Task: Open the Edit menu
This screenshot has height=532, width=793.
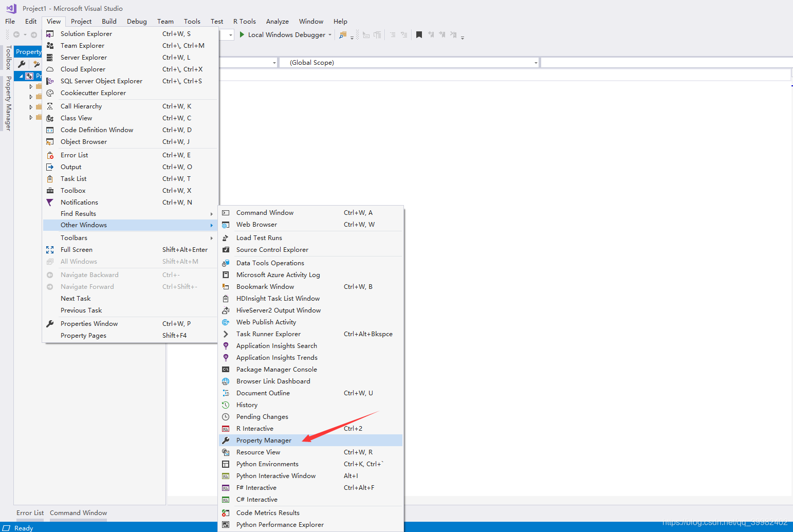Action: point(31,22)
